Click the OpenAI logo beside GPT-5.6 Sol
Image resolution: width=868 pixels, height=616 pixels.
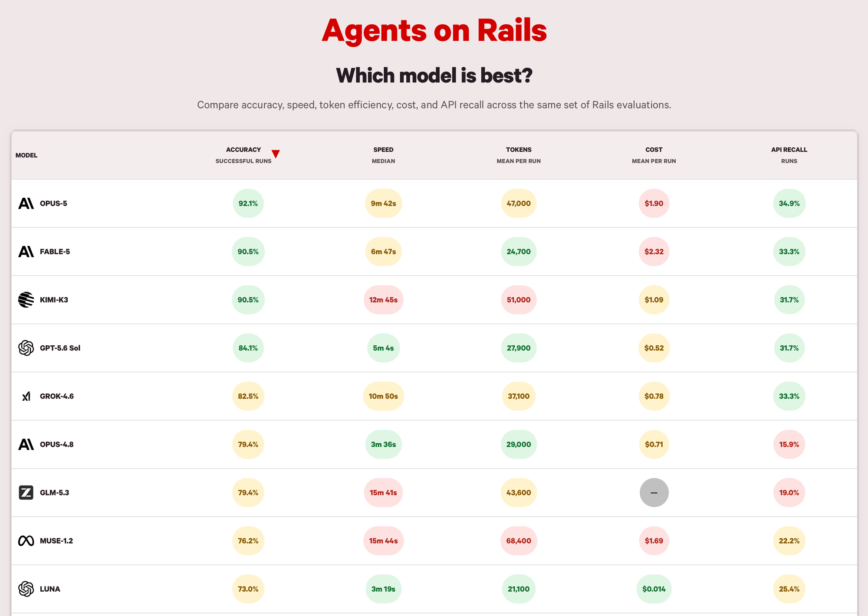click(x=26, y=348)
